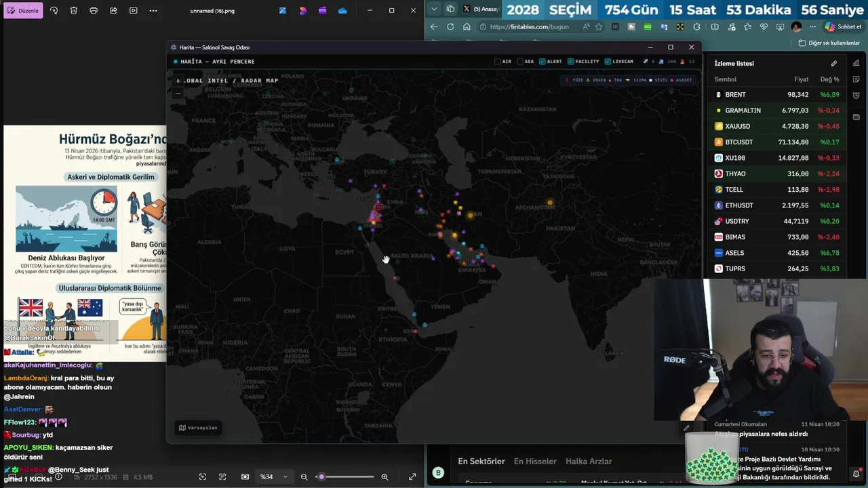The height and width of the screenshot is (488, 868).
Task: Adjust the Photos zoom slider handle
Action: click(x=321, y=477)
